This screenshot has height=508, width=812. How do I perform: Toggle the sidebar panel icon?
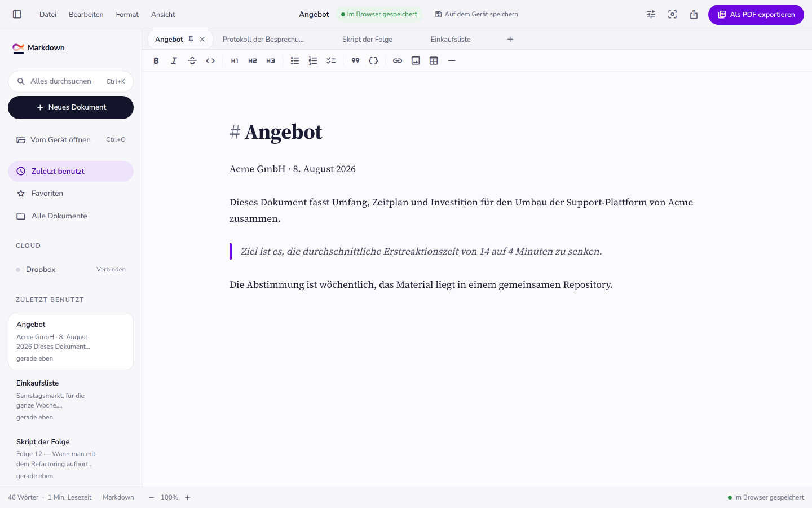pos(17,15)
